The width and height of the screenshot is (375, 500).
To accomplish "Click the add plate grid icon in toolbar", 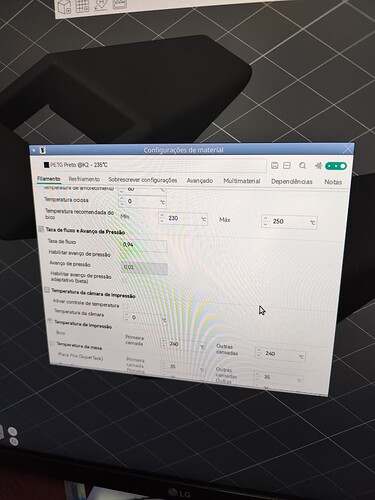I will point(82,6).
